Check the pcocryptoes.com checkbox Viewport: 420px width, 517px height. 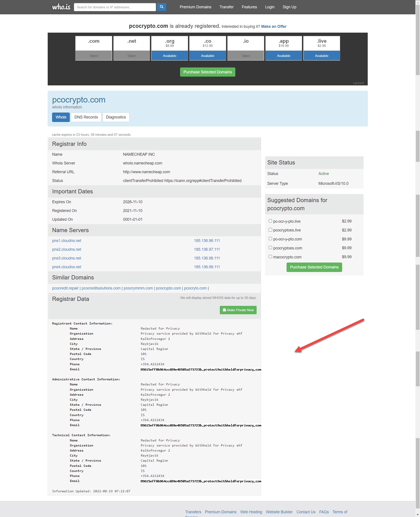(x=270, y=248)
